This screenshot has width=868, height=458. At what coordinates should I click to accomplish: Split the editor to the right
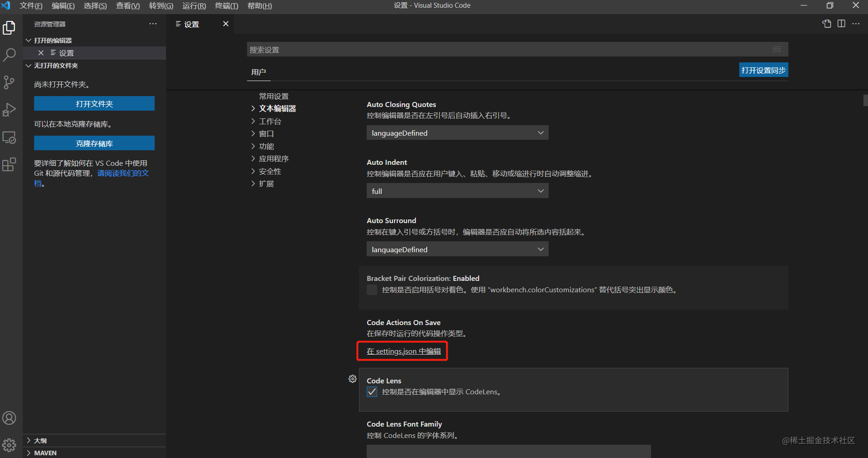tap(841, 24)
